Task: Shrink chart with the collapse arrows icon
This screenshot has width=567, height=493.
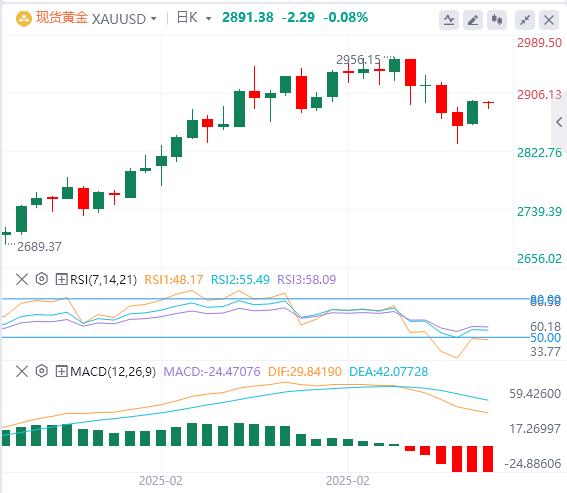Action: coord(525,20)
